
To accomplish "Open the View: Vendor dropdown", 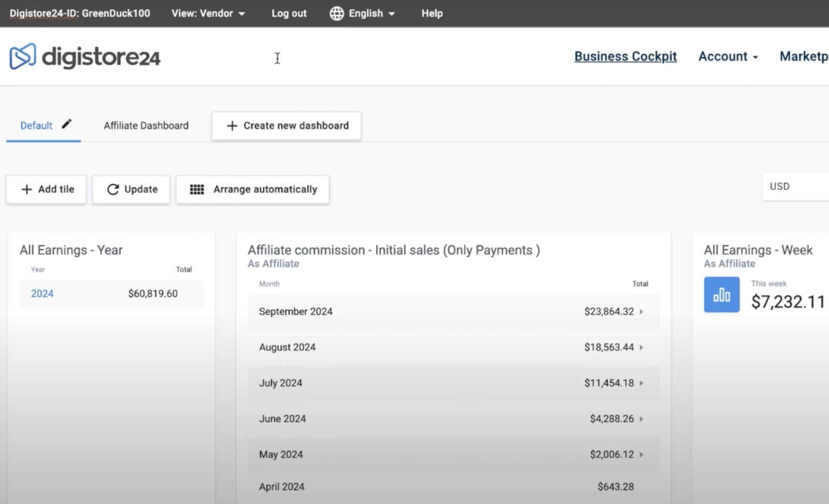I will pos(208,13).
